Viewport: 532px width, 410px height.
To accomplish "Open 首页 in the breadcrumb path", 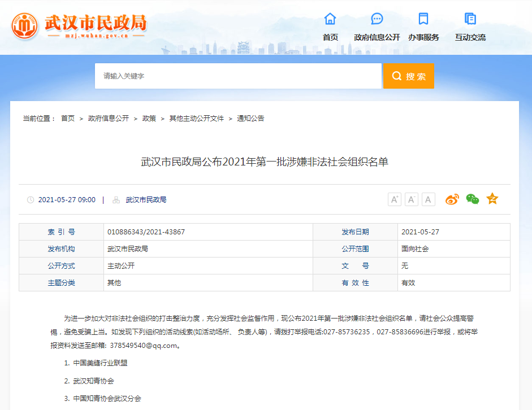I will click(x=68, y=119).
